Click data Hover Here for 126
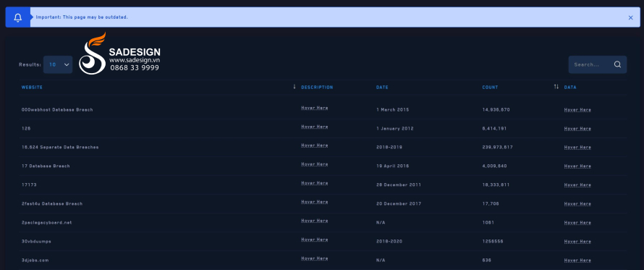Image resolution: width=644 pixels, height=270 pixels. [577, 129]
